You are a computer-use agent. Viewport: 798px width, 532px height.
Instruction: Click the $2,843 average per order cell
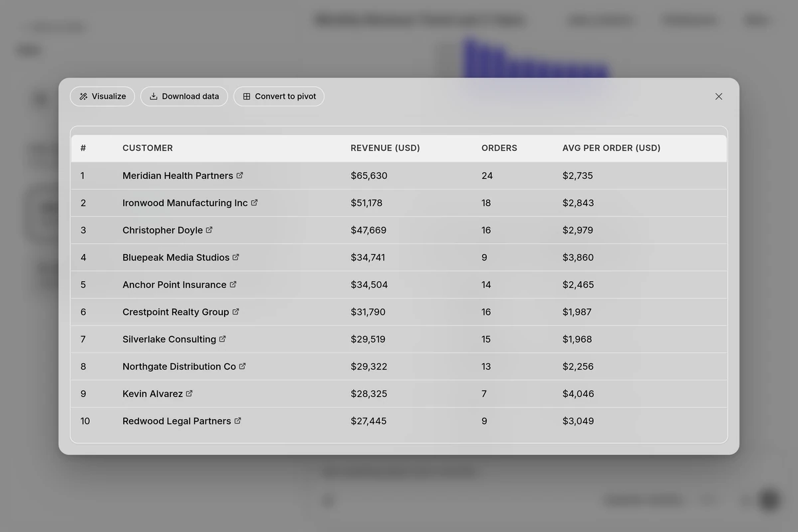click(579, 203)
